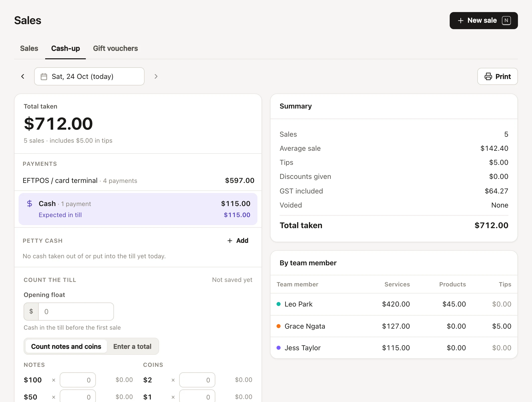The image size is (532, 402).
Task: Go to the previous day arrow
Action: click(23, 76)
